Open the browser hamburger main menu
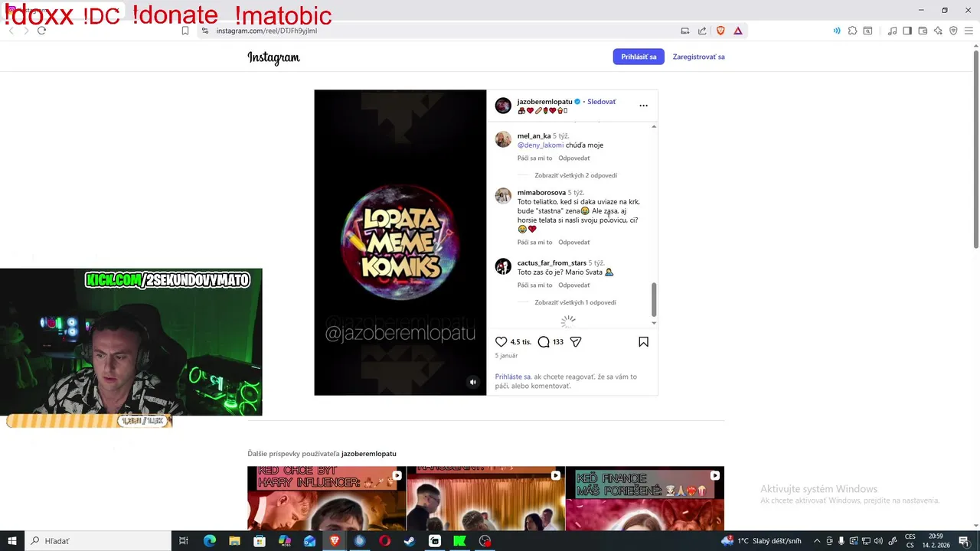 pyautogui.click(x=969, y=31)
